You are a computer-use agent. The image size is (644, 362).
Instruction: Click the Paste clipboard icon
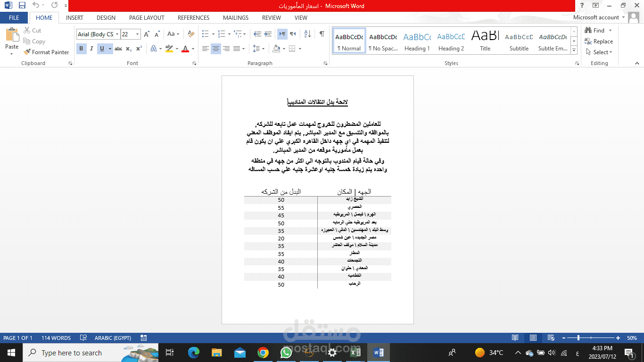(x=12, y=35)
